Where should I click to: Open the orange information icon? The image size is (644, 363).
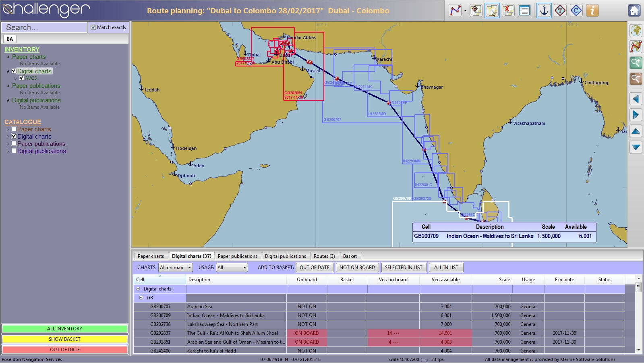592,10
